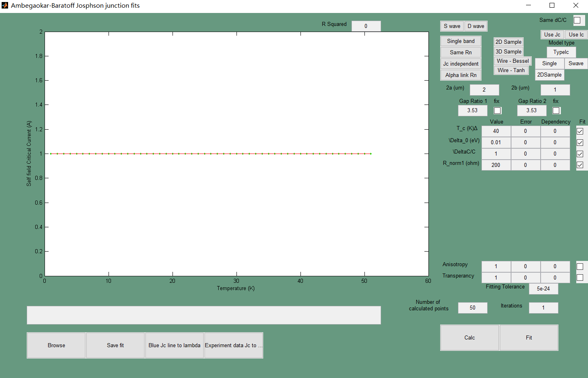Edit the Gap Ratio 1 value field
The width and height of the screenshot is (588, 378).
pos(473,111)
